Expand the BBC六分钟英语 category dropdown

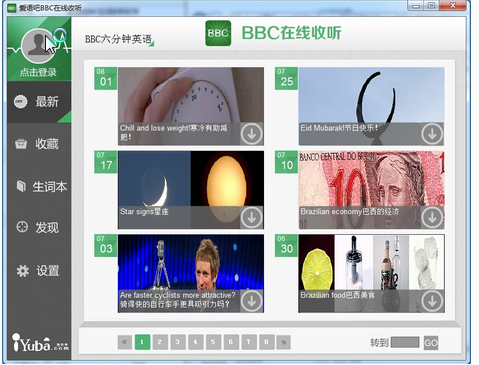119,39
